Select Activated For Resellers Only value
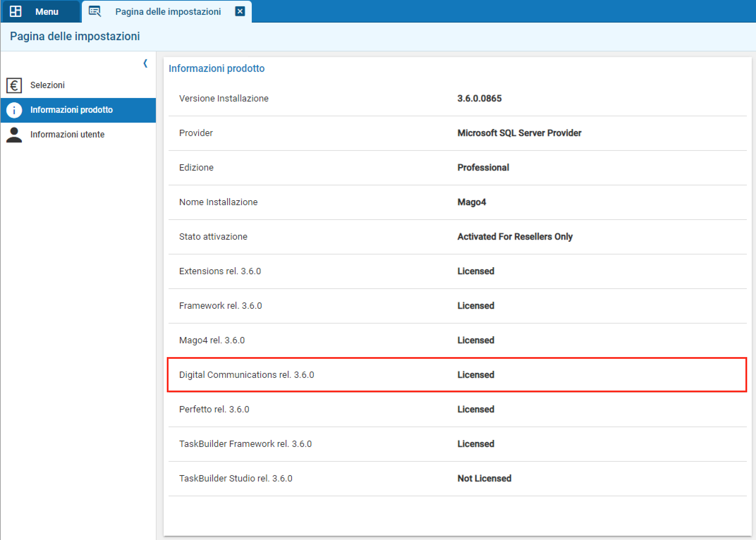 [x=515, y=237]
